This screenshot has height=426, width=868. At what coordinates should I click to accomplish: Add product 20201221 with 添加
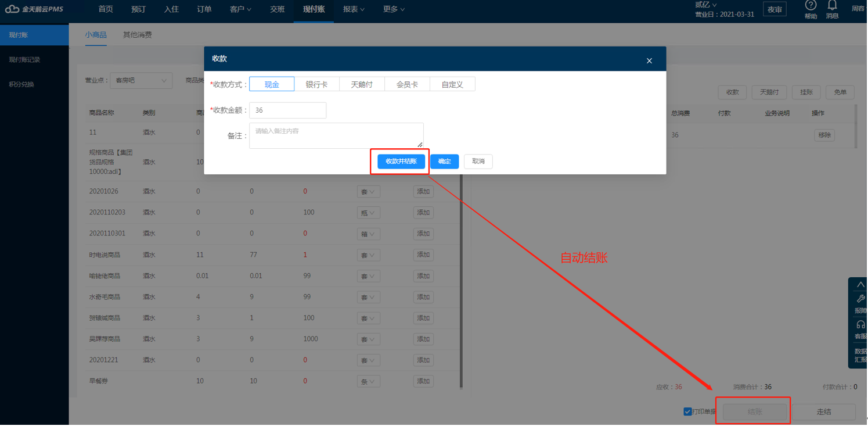pos(423,360)
